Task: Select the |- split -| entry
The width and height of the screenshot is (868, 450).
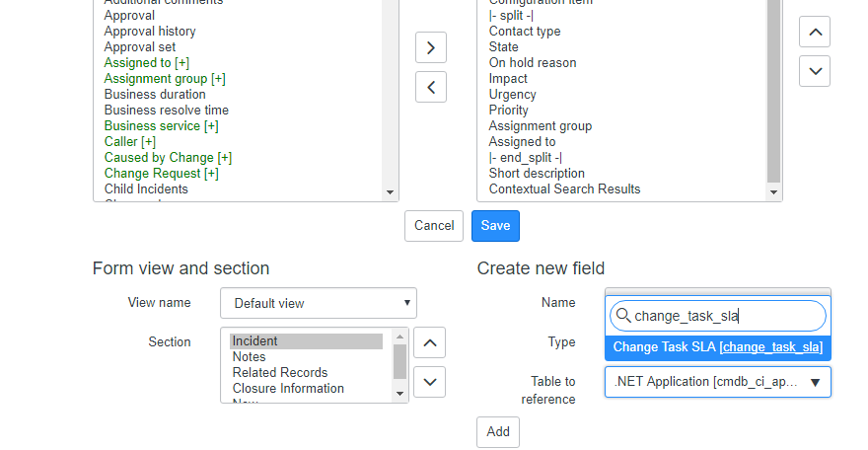Action: (x=511, y=16)
